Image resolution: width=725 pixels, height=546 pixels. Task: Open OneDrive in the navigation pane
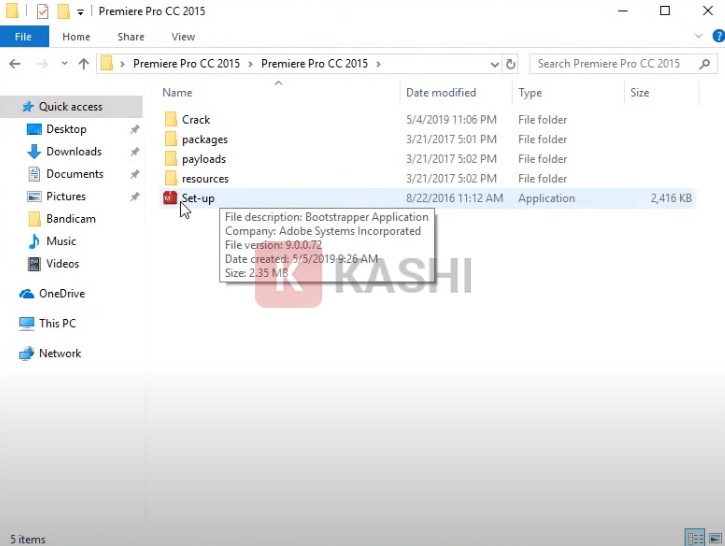(62, 294)
